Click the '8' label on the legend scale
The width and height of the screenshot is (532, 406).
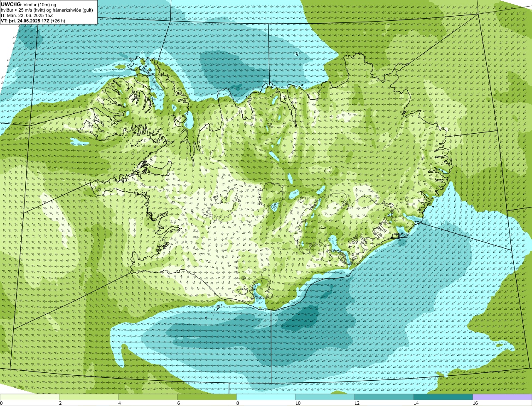(x=237, y=403)
